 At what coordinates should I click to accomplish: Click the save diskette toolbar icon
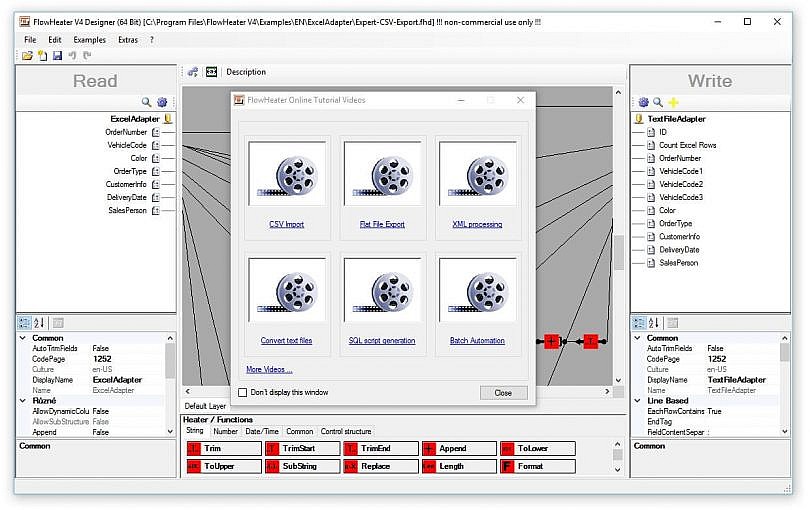(57, 55)
